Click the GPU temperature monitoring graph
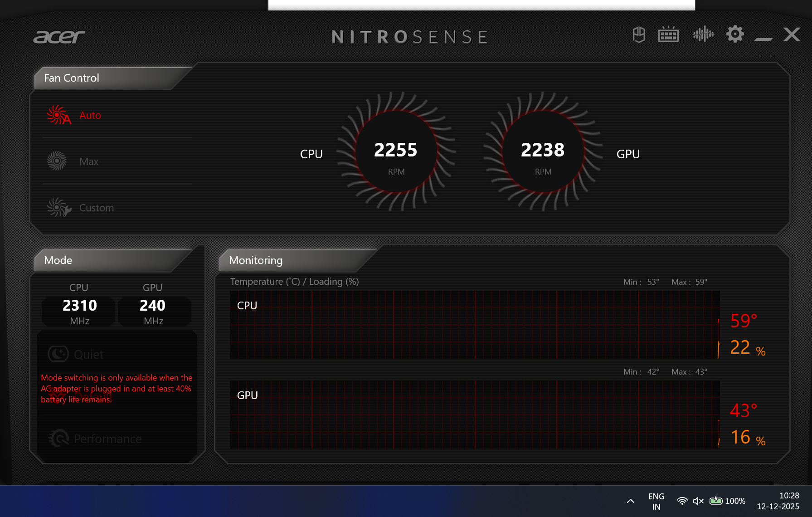Viewport: 812px width, 517px height. 475,415
